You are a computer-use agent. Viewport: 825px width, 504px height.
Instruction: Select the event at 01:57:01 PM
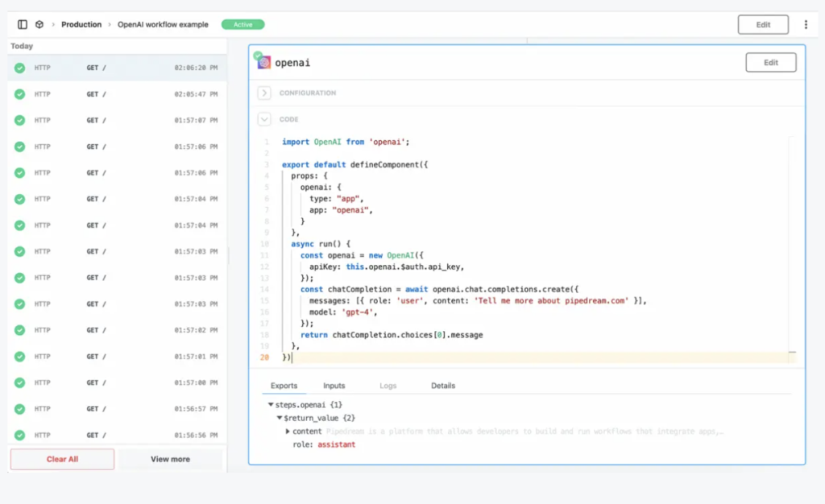click(118, 357)
